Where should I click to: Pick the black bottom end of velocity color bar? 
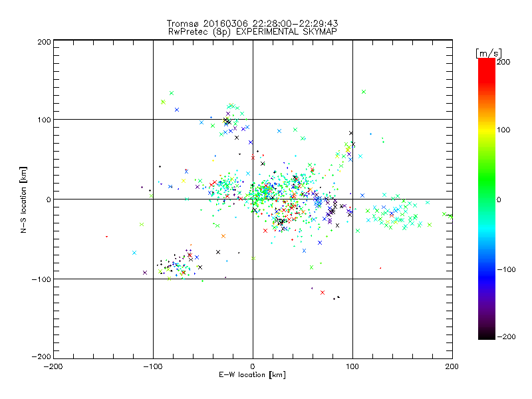click(x=487, y=335)
